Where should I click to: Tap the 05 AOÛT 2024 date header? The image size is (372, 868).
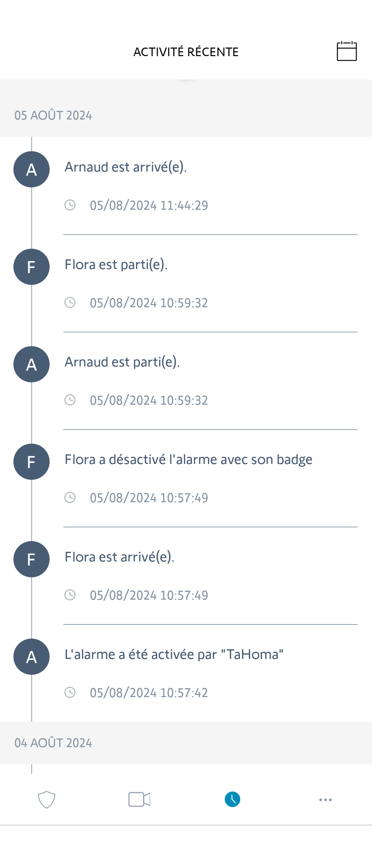(53, 115)
